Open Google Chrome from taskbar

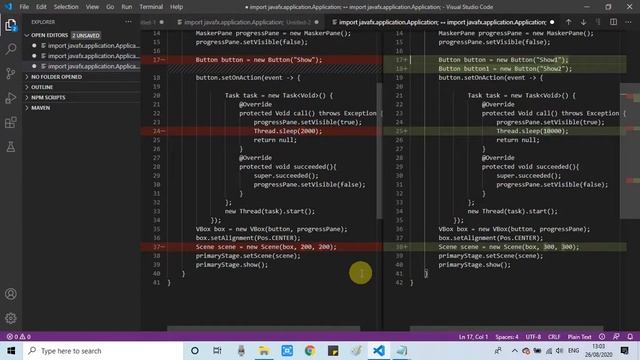(x=310, y=351)
